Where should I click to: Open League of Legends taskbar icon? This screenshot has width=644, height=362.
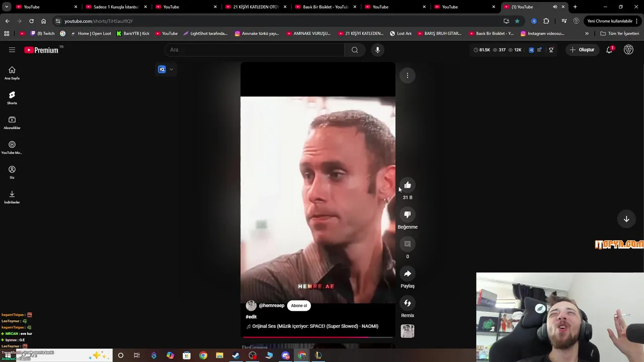click(318, 355)
